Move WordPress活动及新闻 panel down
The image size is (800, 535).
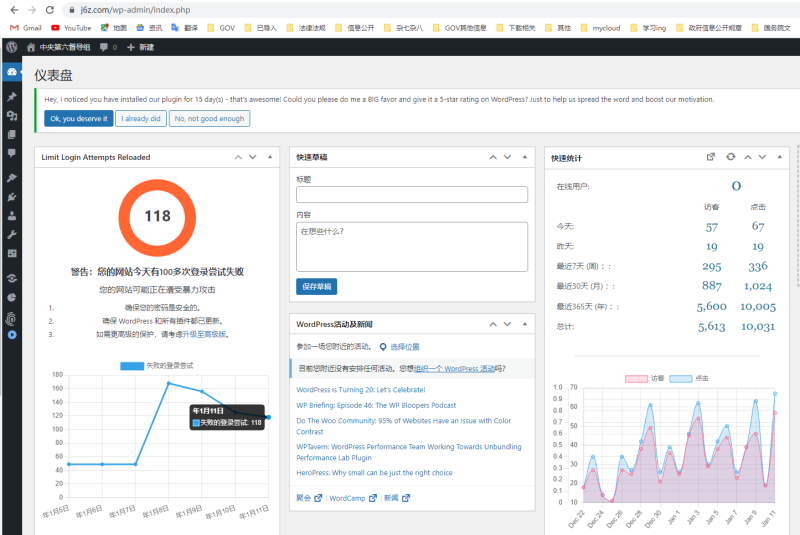point(507,324)
